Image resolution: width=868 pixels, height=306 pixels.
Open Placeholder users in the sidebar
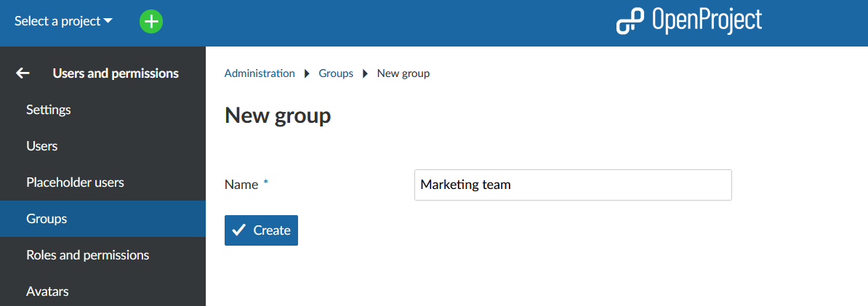(75, 182)
